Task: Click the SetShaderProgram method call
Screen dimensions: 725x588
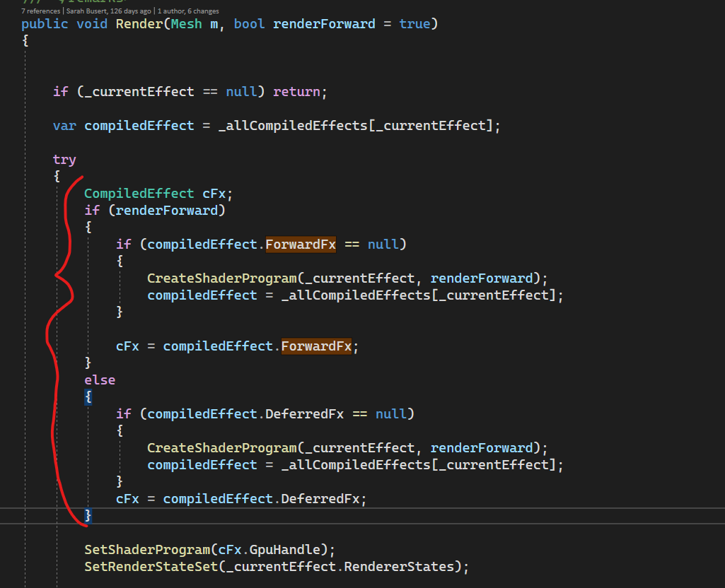Action: point(147,550)
